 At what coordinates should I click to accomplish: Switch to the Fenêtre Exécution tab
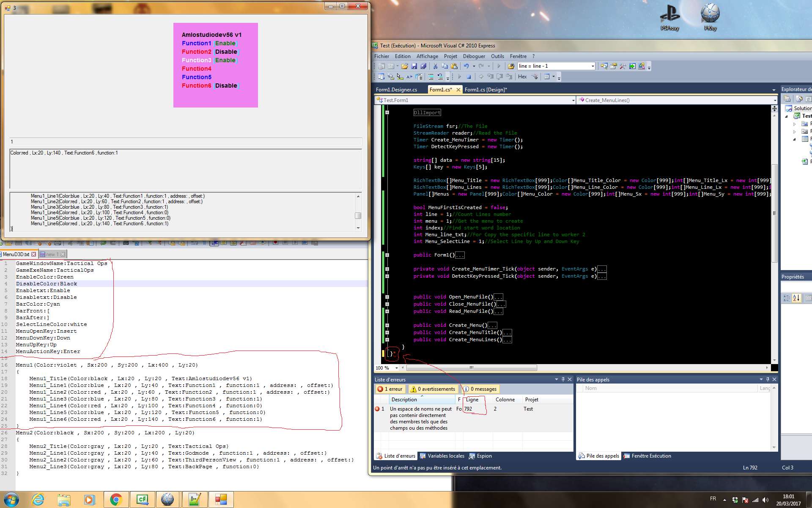point(647,456)
